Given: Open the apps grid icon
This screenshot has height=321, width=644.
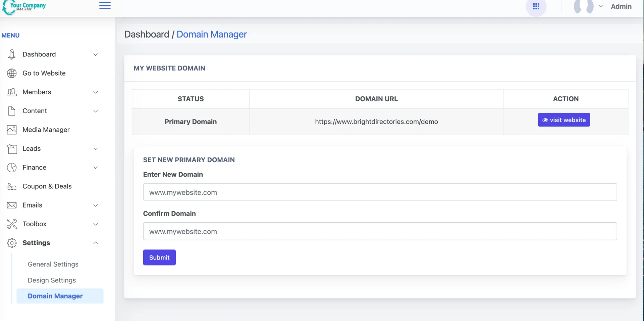Looking at the screenshot, I should click(x=536, y=6).
